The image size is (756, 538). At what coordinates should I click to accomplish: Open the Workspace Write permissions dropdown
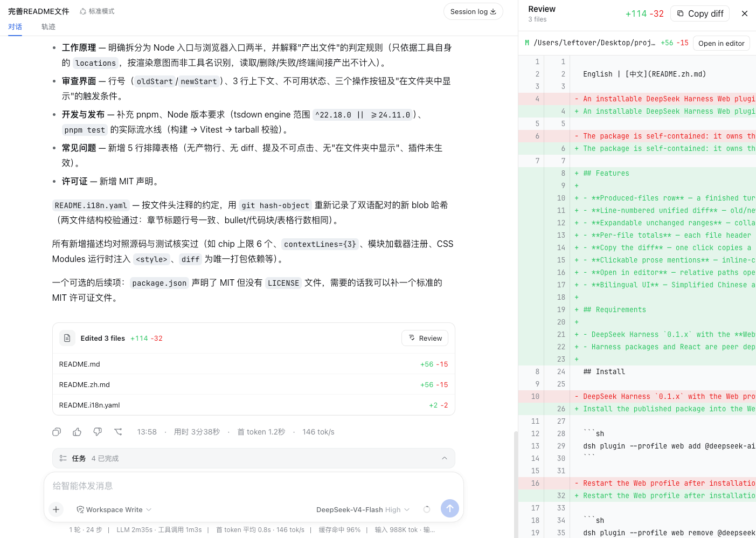[x=114, y=509]
